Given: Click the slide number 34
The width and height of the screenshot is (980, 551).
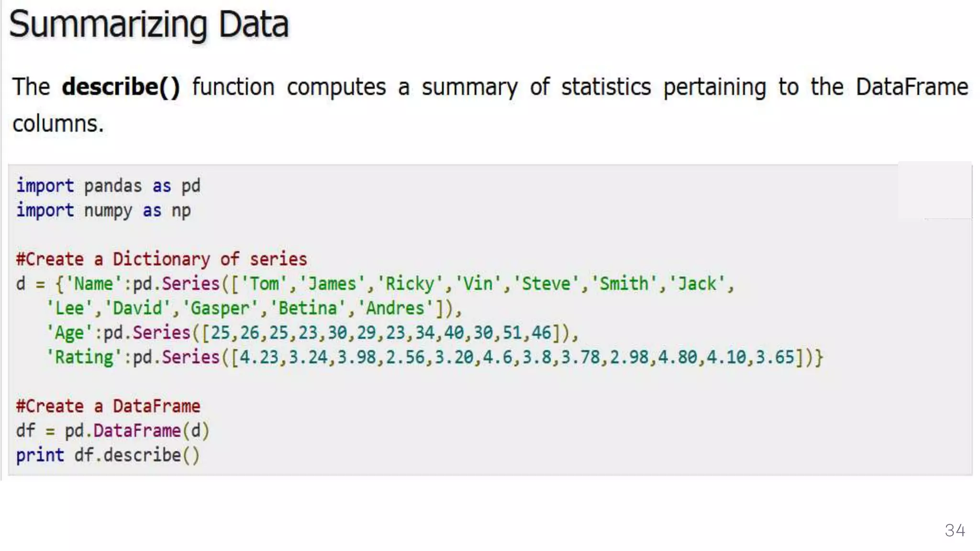Looking at the screenshot, I should 955,530.
